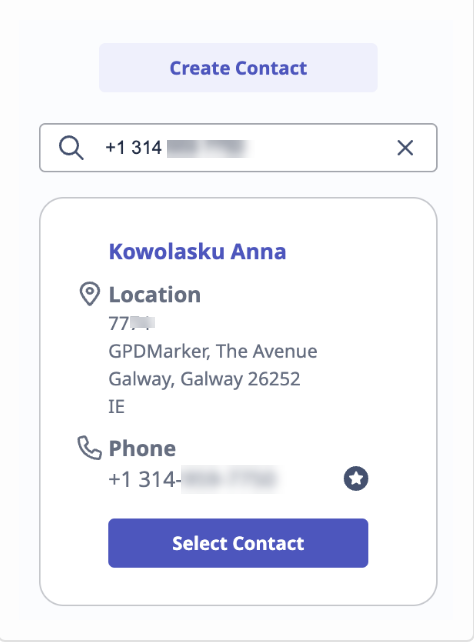This screenshot has height=644, width=474.
Task: Clear the search with the X icon
Action: tap(405, 148)
